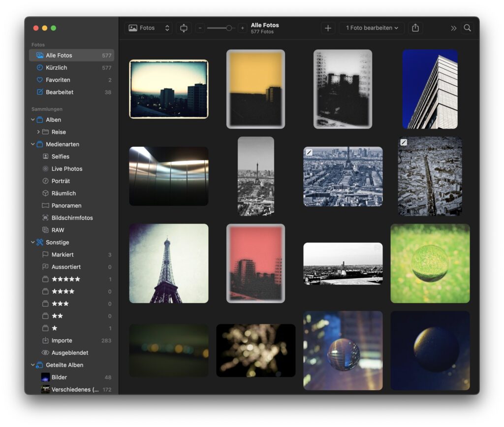This screenshot has height=427, width=504.
Task: Toggle the aspect-ratio fit icon
Action: tap(184, 28)
